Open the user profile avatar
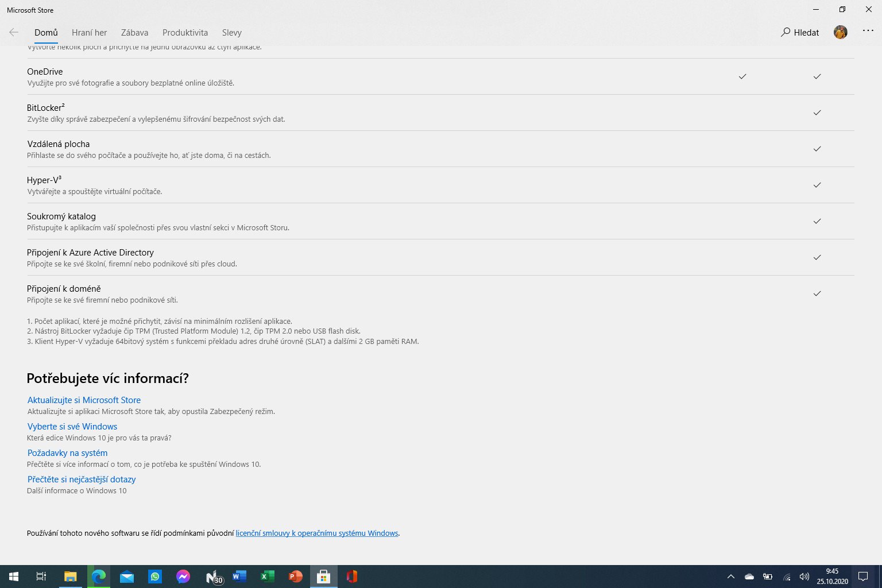Image resolution: width=882 pixels, height=588 pixels. click(x=840, y=32)
